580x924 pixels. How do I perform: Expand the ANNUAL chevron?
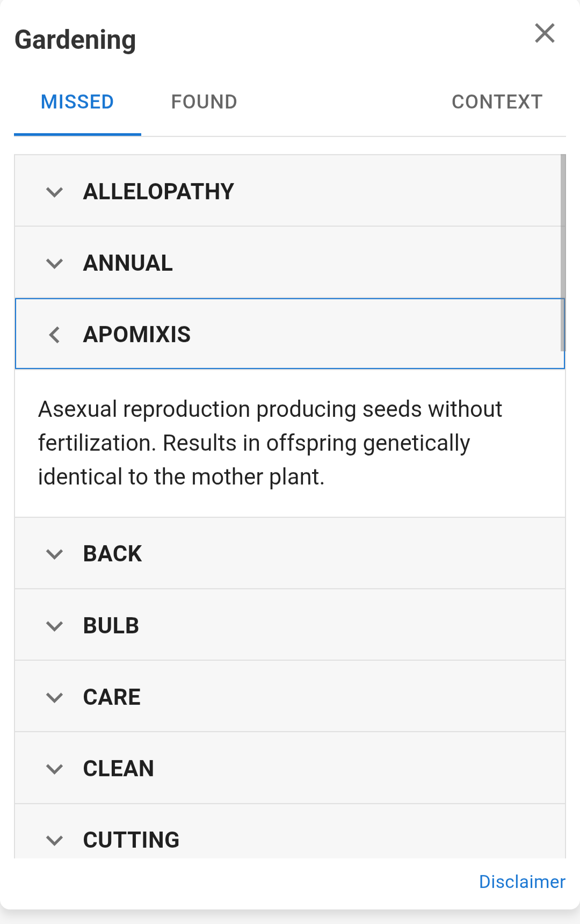click(55, 263)
